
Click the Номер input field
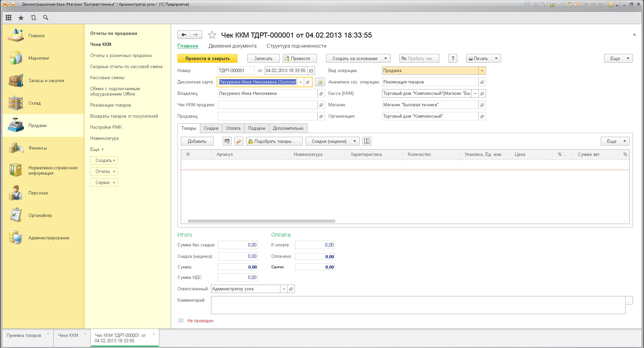[236, 71]
